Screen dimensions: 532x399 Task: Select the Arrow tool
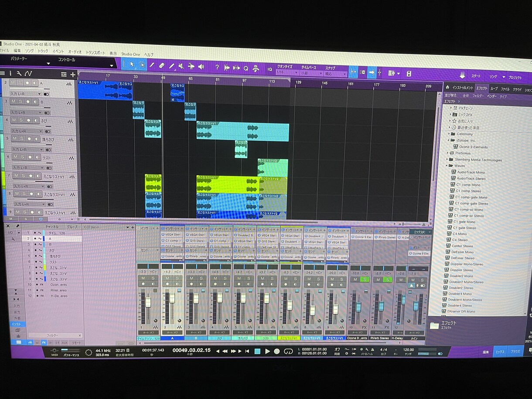click(x=132, y=65)
